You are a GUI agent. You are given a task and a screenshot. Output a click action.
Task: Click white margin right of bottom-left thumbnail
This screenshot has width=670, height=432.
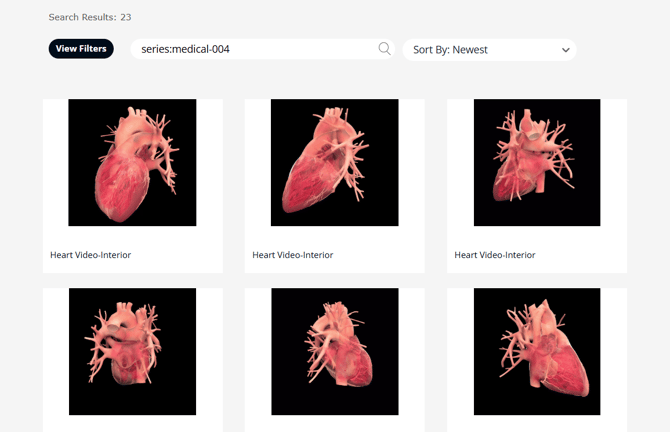[209, 351]
